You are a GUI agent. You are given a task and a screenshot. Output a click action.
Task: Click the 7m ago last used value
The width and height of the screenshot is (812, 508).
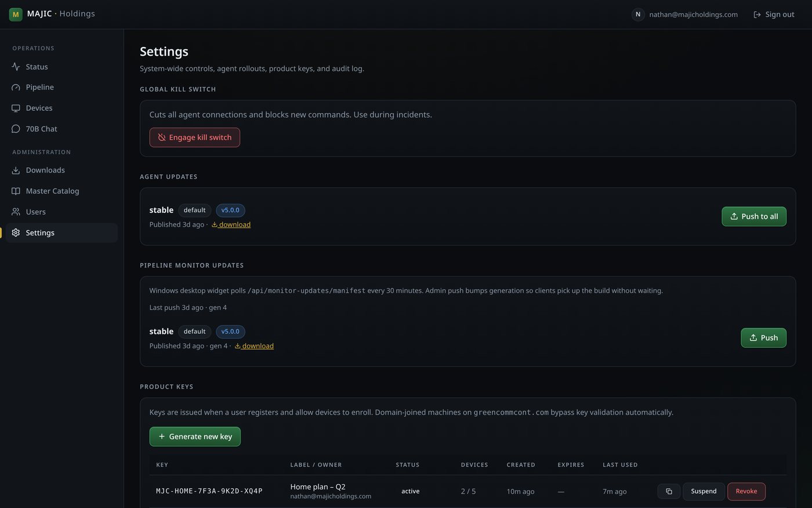[615, 492]
